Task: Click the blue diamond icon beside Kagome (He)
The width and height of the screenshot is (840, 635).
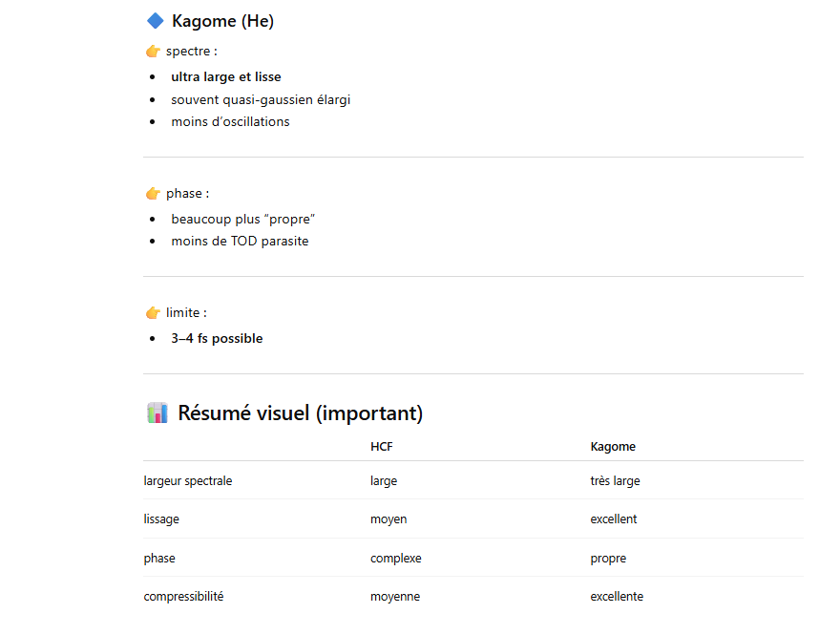Action: 156,21
